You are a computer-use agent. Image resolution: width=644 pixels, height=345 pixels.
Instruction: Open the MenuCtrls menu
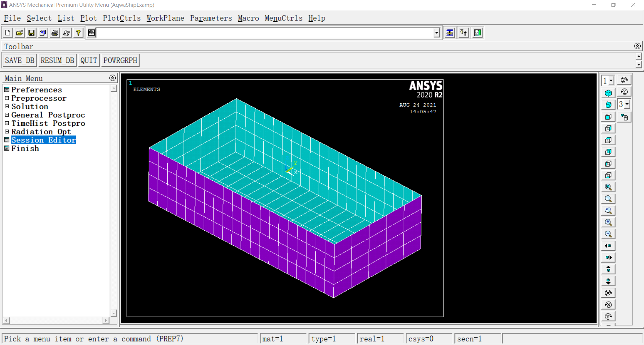coord(283,18)
